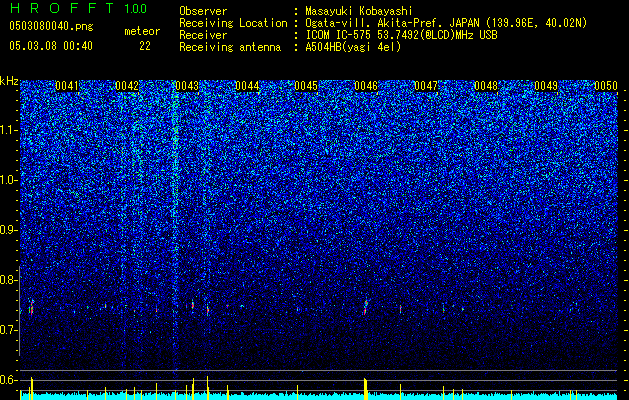The image size is (629, 400).
Task: Click the 'Receiving antenna' label
Action: (x=230, y=47)
